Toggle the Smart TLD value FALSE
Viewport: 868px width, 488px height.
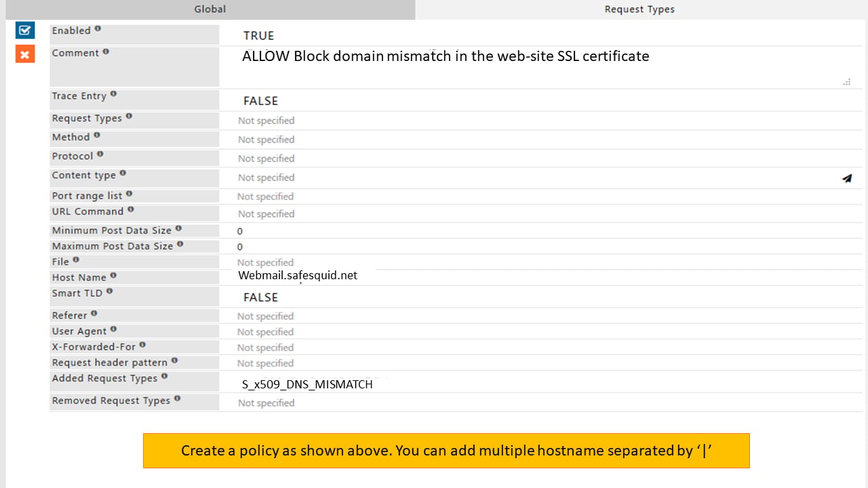260,298
